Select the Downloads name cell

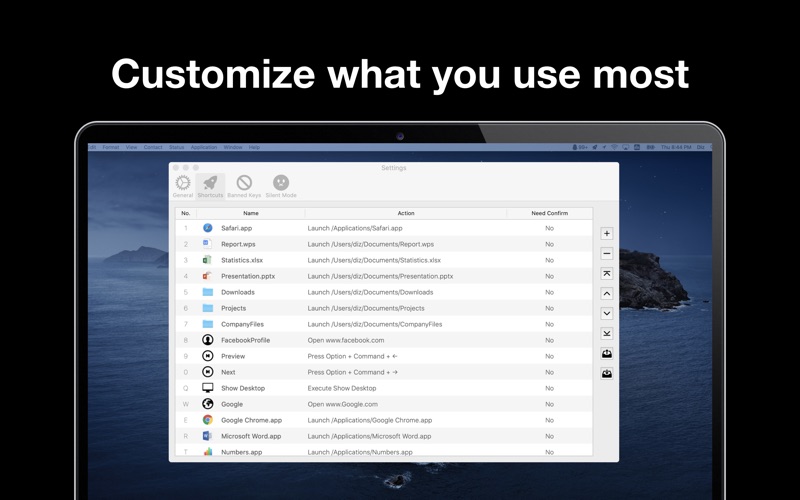tap(238, 292)
